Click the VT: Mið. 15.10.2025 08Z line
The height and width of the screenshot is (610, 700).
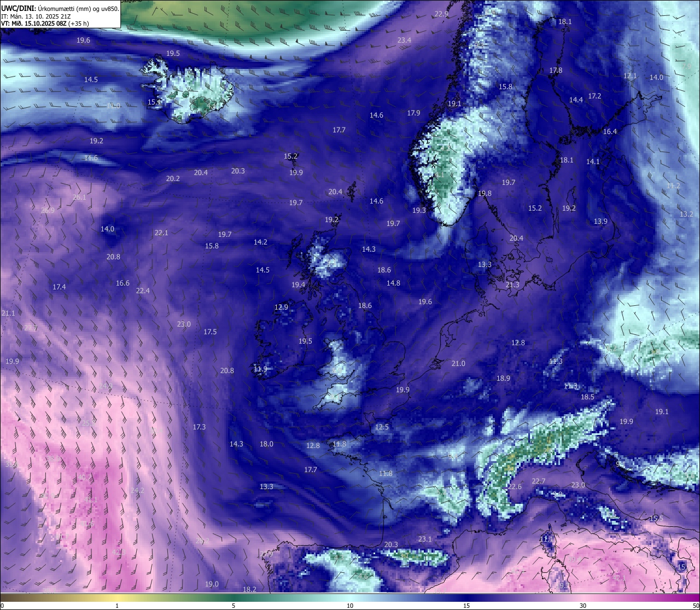[45, 23]
